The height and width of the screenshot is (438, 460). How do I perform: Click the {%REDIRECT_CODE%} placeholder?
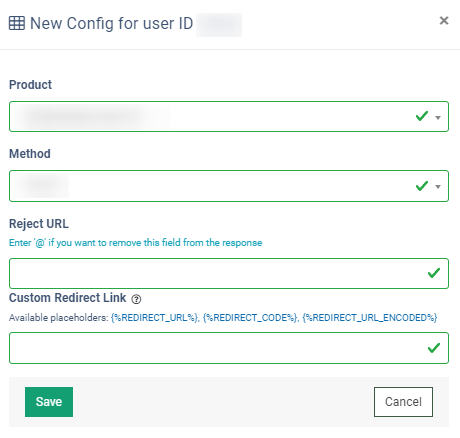[x=250, y=318]
